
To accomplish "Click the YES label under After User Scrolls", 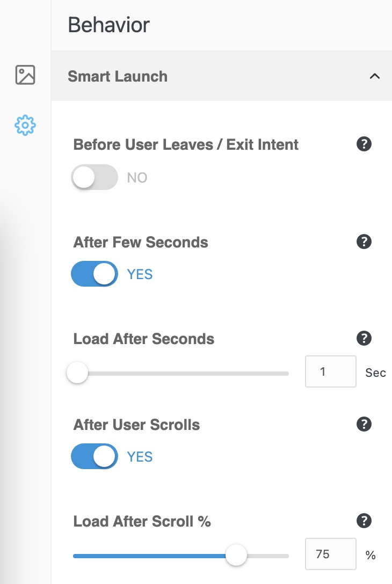I will click(x=140, y=457).
